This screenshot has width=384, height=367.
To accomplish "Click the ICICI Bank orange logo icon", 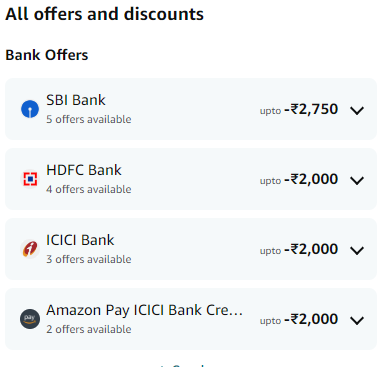I will tap(30, 249).
